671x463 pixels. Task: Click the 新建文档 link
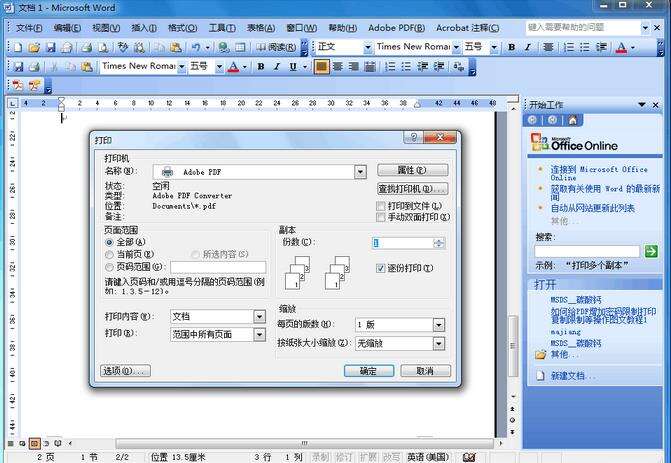(573, 376)
